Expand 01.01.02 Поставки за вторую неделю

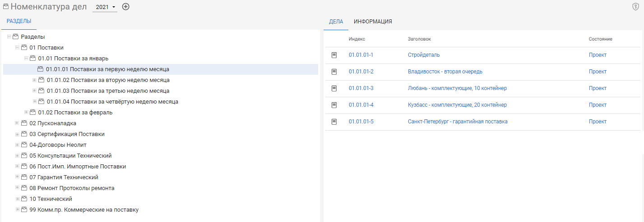pyautogui.click(x=34, y=80)
